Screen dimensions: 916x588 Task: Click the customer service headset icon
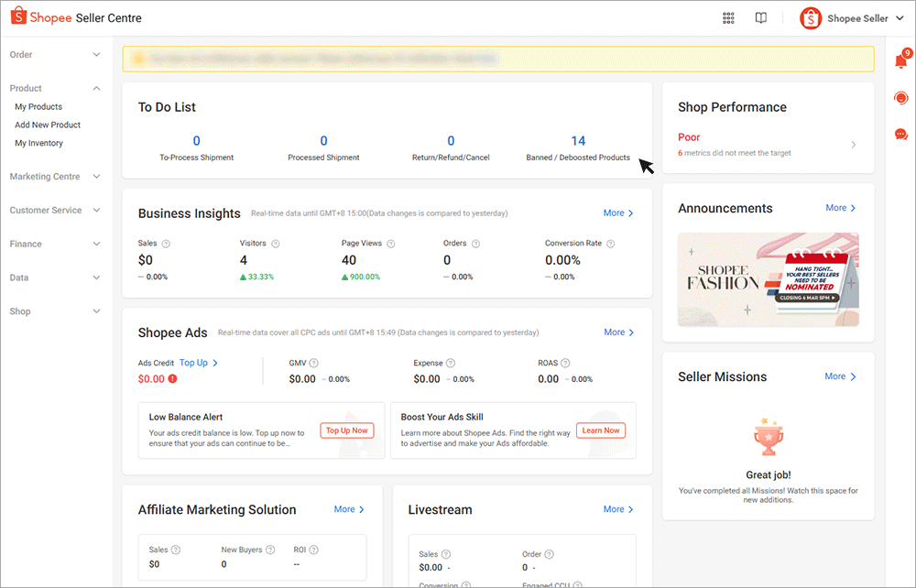(x=900, y=97)
